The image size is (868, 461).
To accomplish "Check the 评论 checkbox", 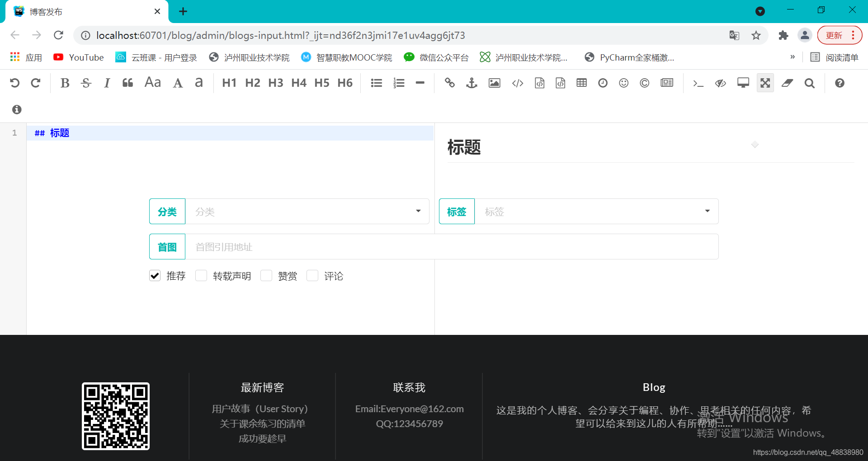I will [x=312, y=276].
